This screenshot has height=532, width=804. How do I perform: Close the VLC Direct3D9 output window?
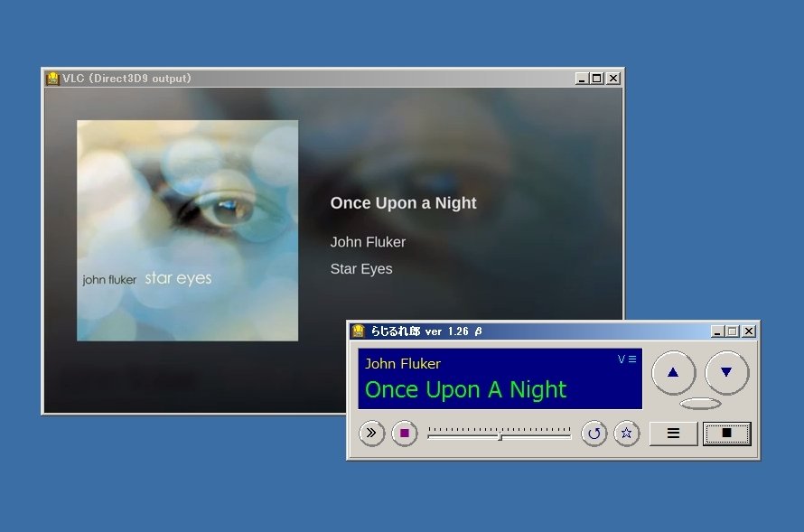click(x=613, y=79)
